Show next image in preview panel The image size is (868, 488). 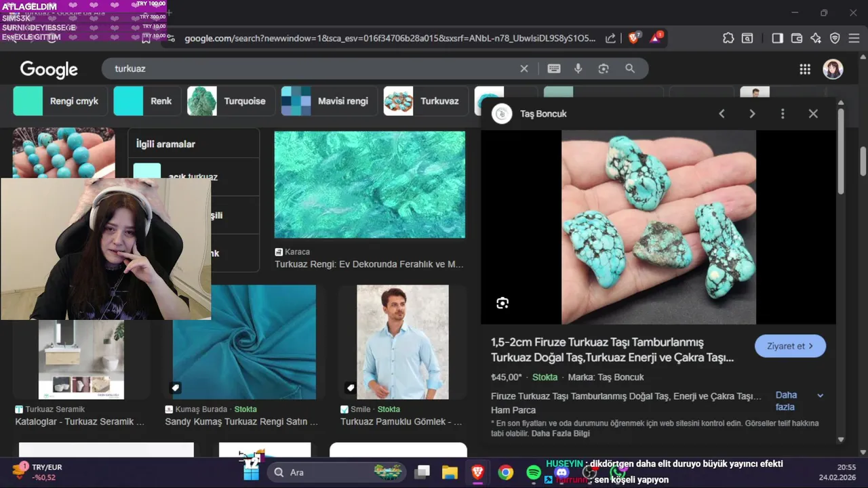click(x=752, y=114)
